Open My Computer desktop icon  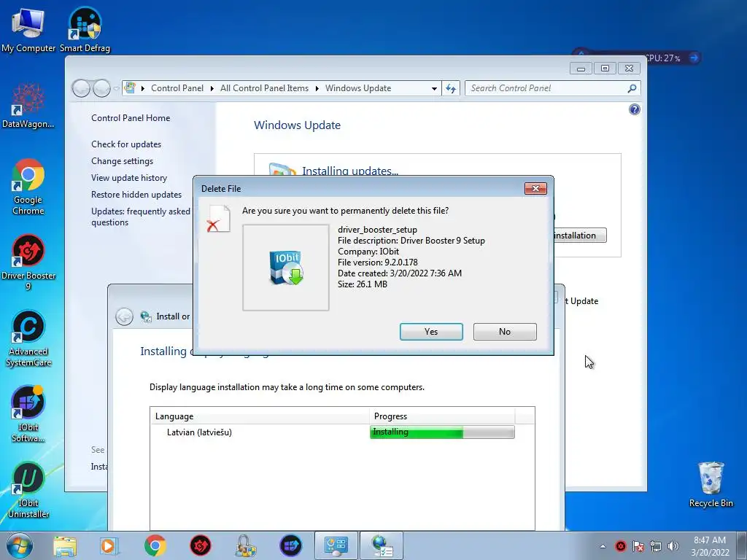28,30
